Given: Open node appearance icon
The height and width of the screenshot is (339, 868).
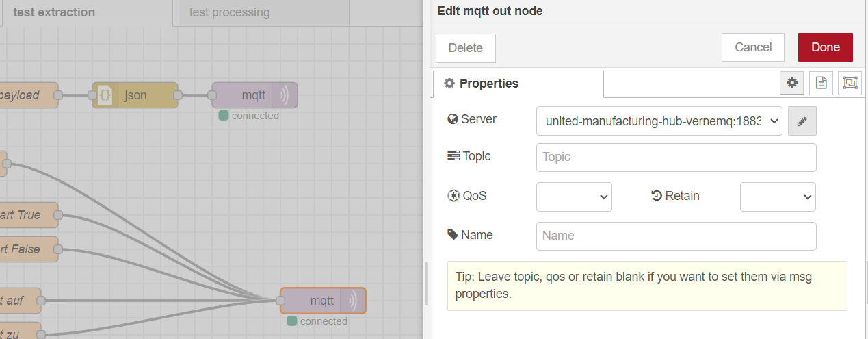Looking at the screenshot, I should coord(850,83).
